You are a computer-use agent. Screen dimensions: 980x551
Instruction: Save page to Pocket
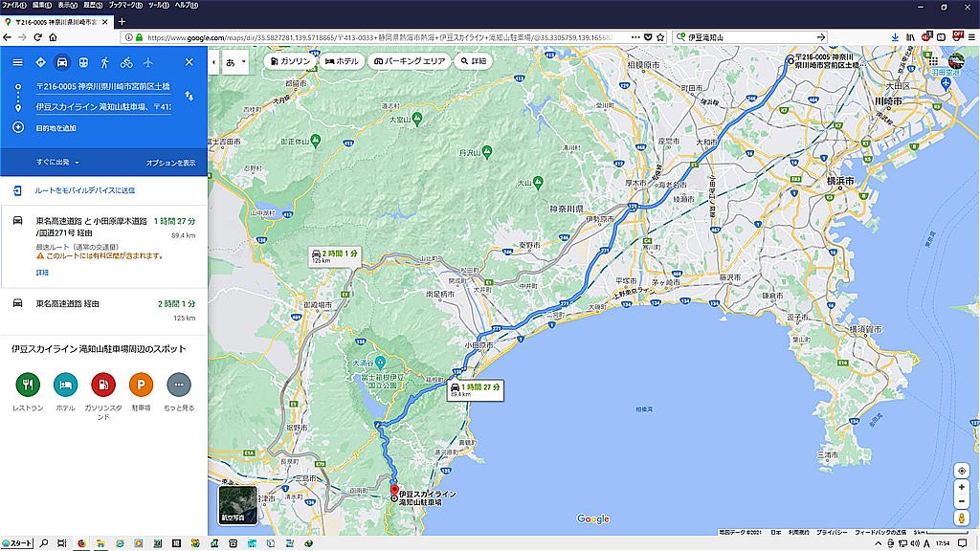(x=648, y=37)
